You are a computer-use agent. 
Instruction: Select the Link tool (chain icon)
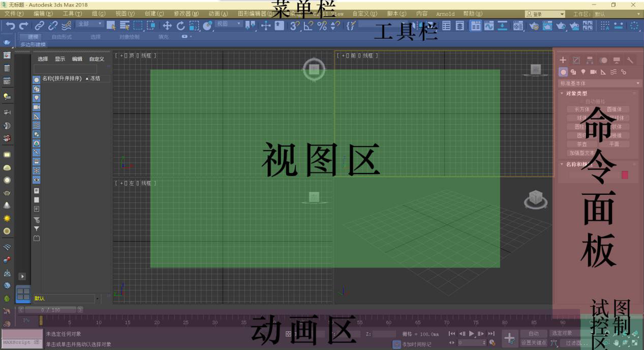(40, 25)
